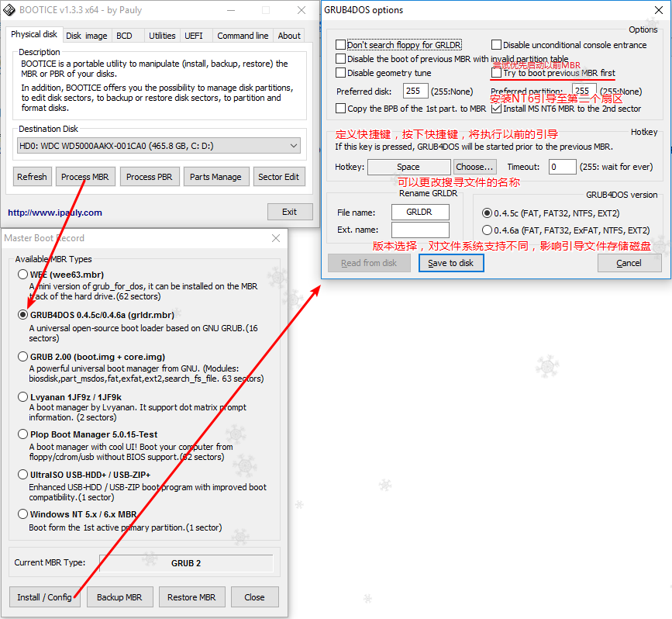Open the UEFI tab
The height and width of the screenshot is (619, 672).
[x=194, y=36]
